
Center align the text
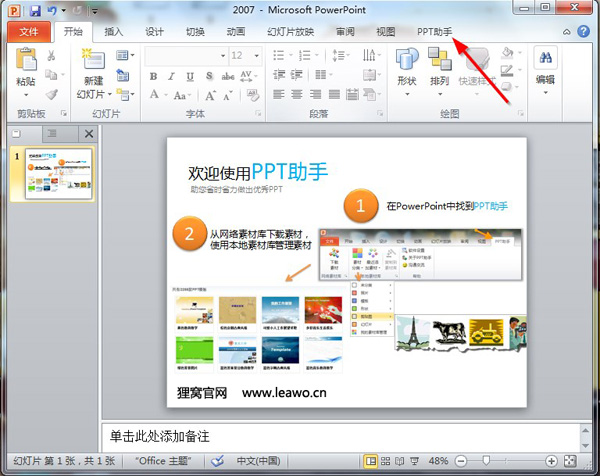[x=297, y=94]
